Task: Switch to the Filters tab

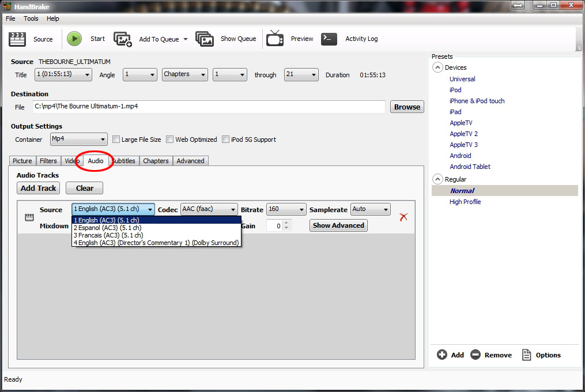Action: coord(48,161)
